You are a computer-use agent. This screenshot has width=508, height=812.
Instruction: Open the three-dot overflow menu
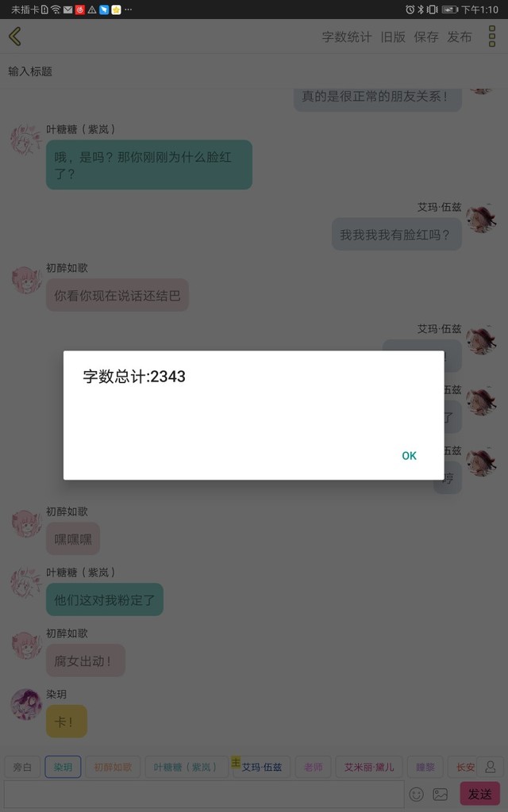click(492, 36)
